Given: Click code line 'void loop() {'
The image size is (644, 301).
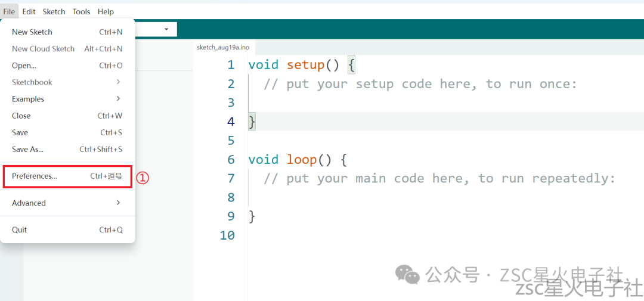Looking at the screenshot, I should click(x=298, y=159).
